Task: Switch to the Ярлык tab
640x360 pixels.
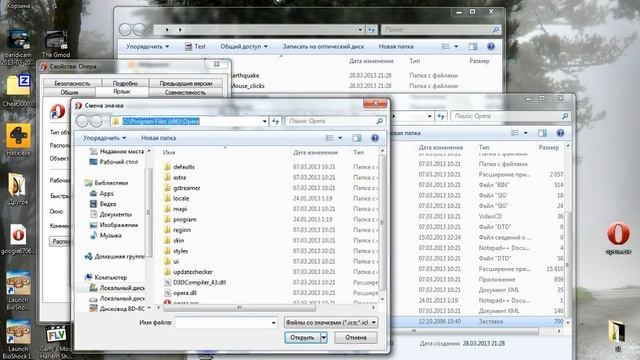Action: [122, 92]
